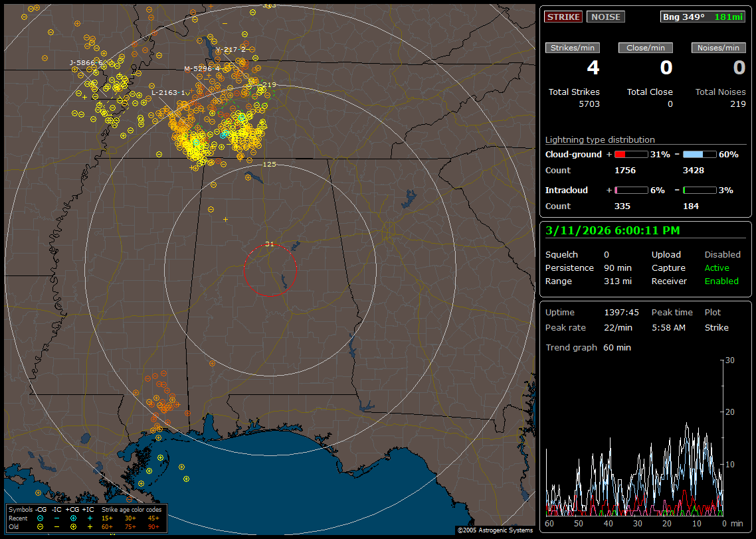The width and height of the screenshot is (756, 539).
Task: Click storm cell marker Y-217-2
Action: [230, 50]
